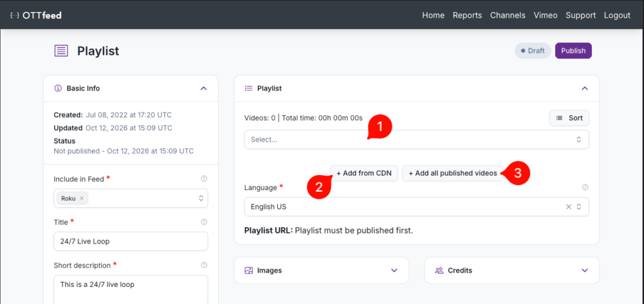Screen dimensions: 644x304
Task: Click + Add all published videos
Action: (453, 173)
